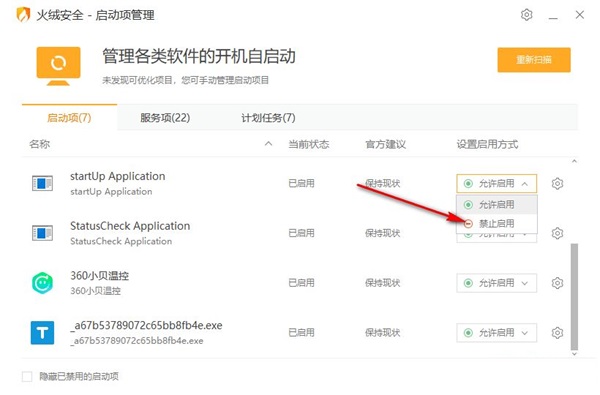This screenshot has width=600, height=395.
Task: Open gear options for _a67b53789072c65bb8fb4e.exe
Action: pos(557,333)
